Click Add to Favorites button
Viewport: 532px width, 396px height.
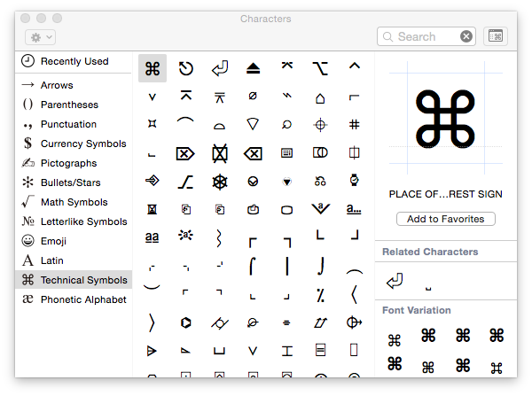446,219
